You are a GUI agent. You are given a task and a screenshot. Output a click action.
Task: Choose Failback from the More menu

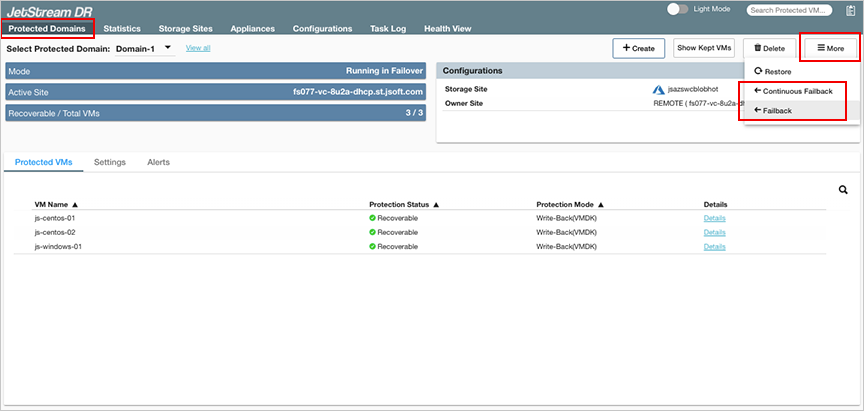coord(776,110)
